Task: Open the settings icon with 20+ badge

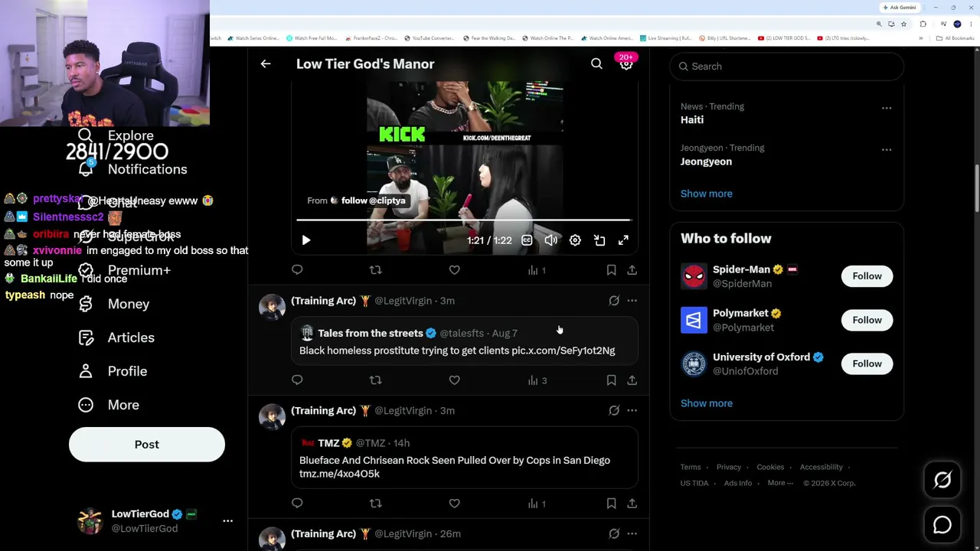Action: tap(626, 64)
